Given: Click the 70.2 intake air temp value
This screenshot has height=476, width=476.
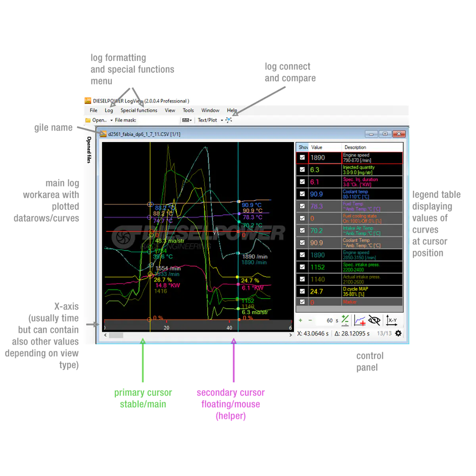Looking at the screenshot, I should click(x=325, y=230).
